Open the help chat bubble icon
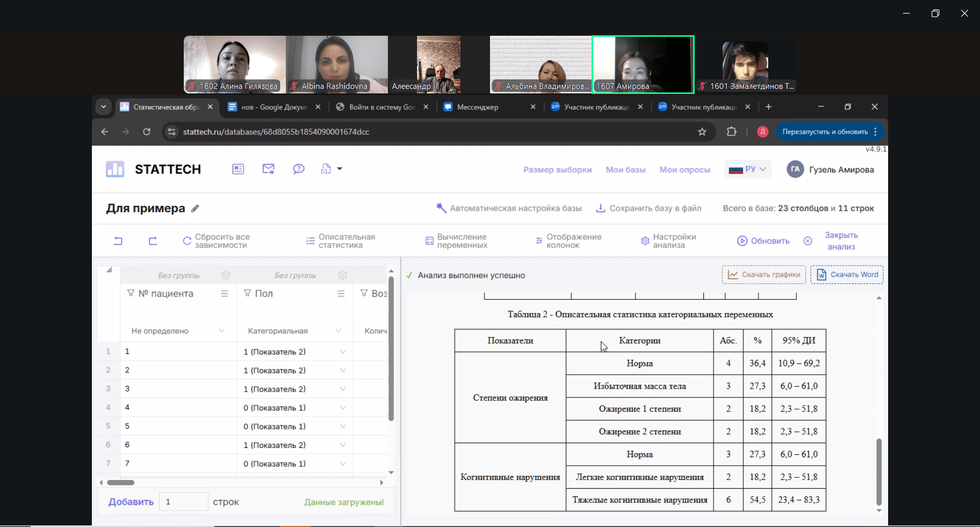 coord(299,169)
